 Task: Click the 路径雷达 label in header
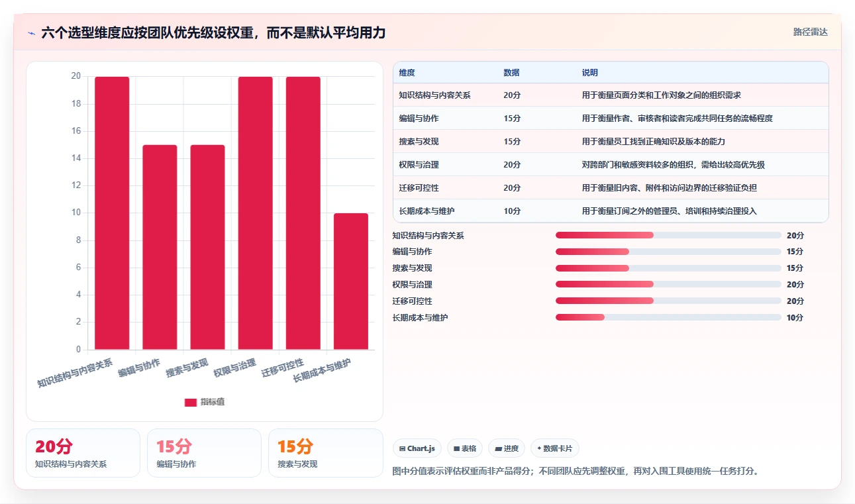tap(811, 32)
